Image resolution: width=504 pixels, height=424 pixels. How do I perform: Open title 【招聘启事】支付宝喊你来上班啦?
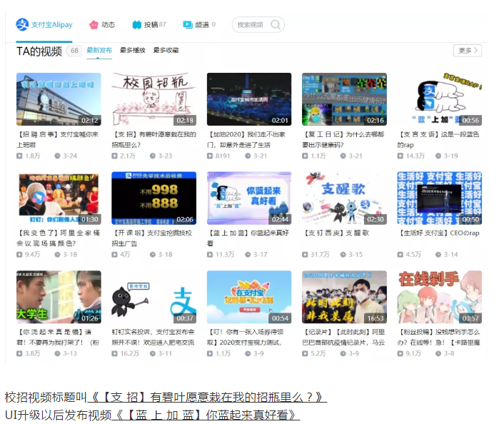[x=58, y=139]
